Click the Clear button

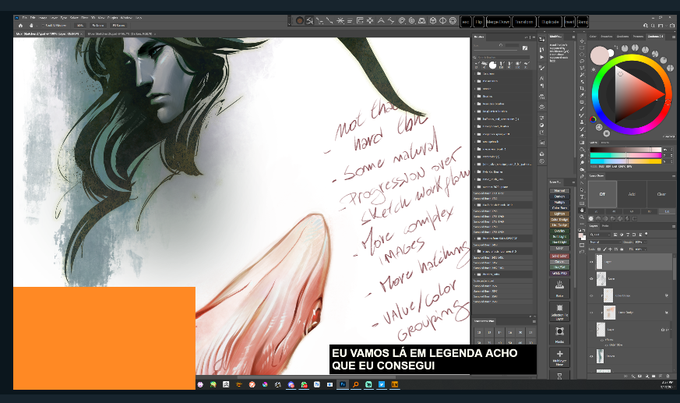(x=661, y=194)
